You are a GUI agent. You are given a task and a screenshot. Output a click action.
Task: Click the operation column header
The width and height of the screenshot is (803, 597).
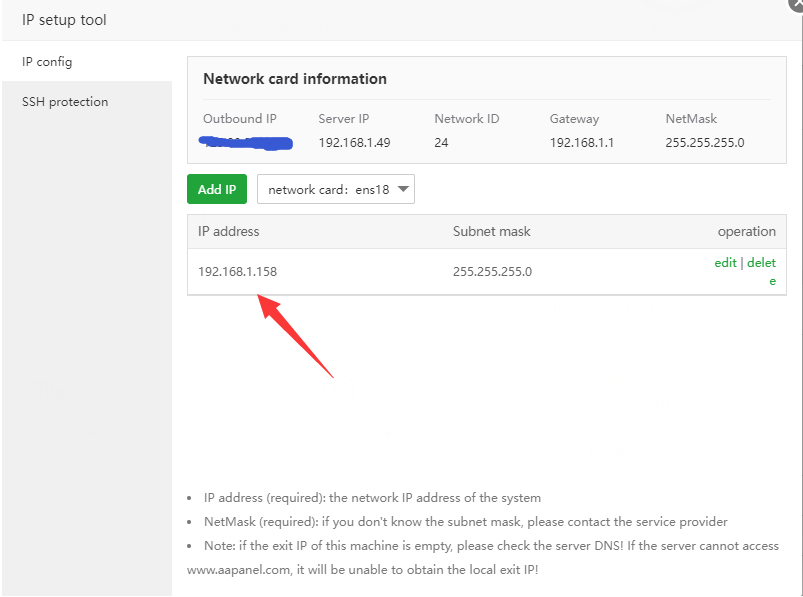(746, 231)
